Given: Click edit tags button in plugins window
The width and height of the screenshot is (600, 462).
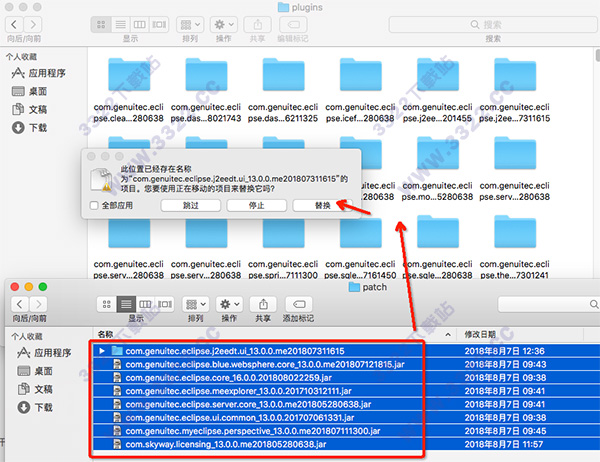Looking at the screenshot, I should click(x=293, y=25).
